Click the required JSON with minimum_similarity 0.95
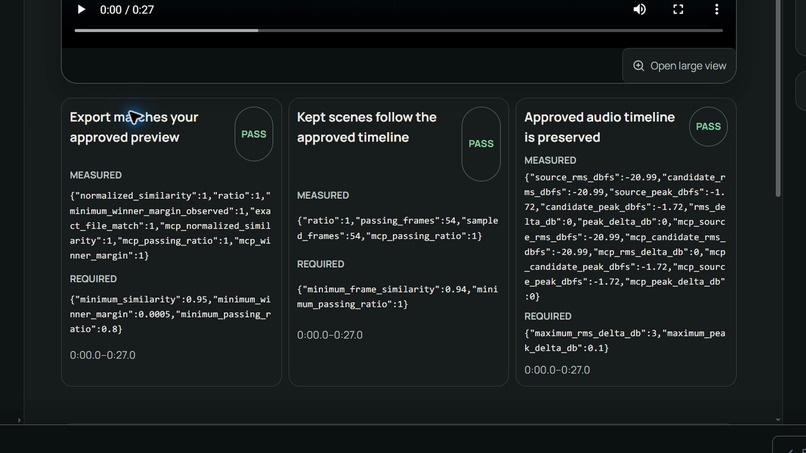806x453 pixels. click(170, 314)
